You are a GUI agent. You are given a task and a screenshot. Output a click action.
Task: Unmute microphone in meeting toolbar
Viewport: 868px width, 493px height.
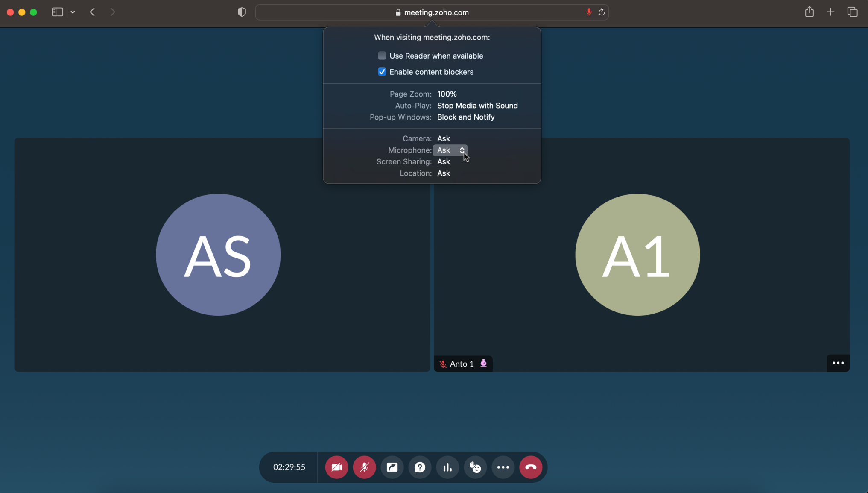coord(364,467)
